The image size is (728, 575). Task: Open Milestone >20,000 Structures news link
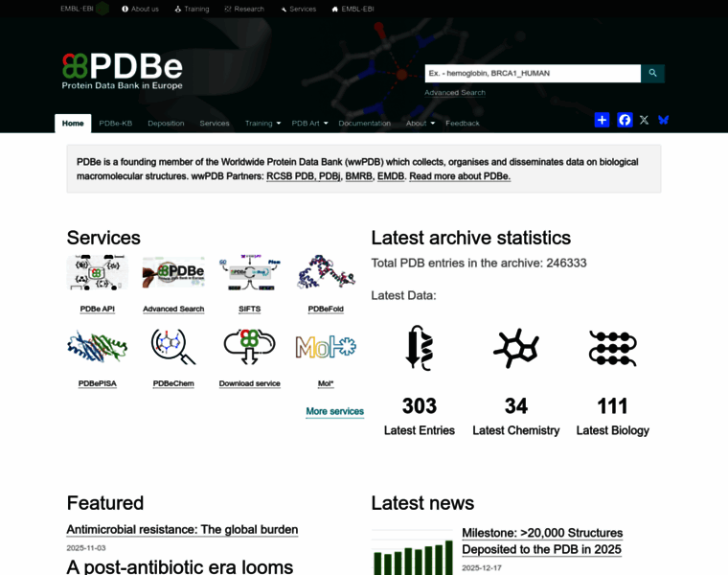point(542,541)
